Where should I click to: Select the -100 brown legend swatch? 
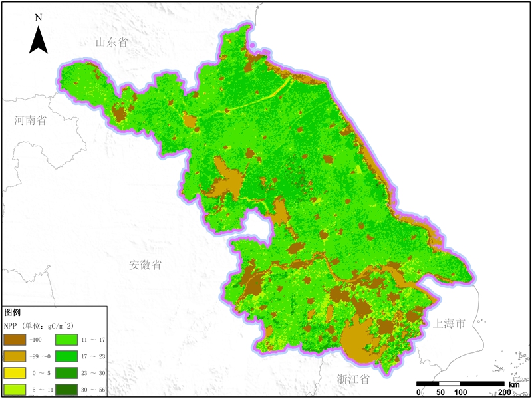15,340
